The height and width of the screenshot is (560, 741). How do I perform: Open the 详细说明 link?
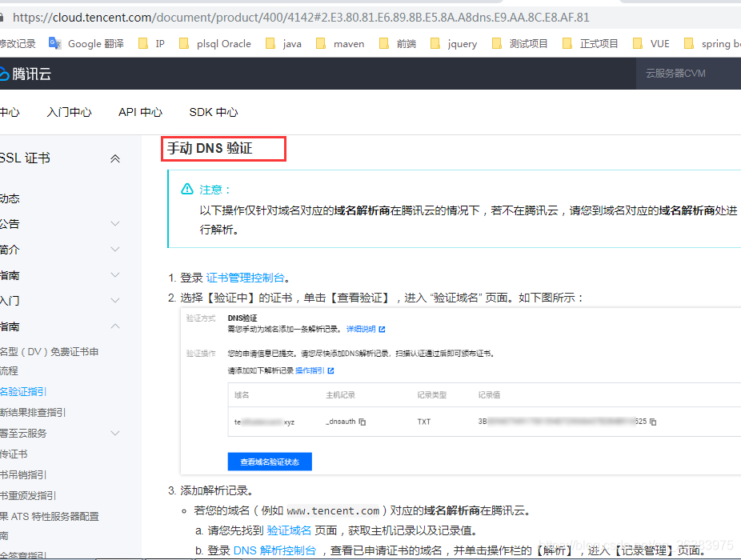point(361,330)
